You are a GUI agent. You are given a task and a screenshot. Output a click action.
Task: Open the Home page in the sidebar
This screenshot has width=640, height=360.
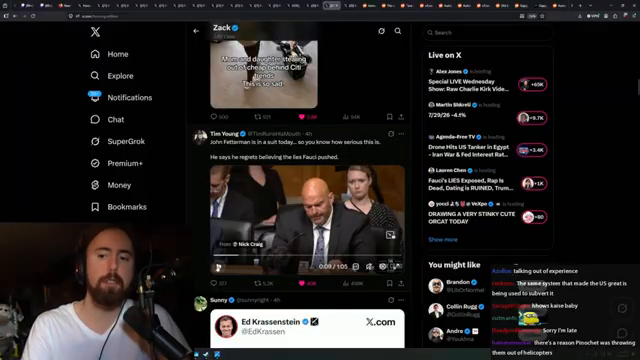click(x=109, y=54)
